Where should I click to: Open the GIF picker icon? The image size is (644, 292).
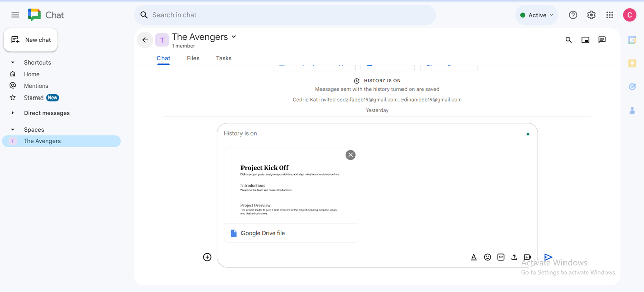pyautogui.click(x=501, y=257)
